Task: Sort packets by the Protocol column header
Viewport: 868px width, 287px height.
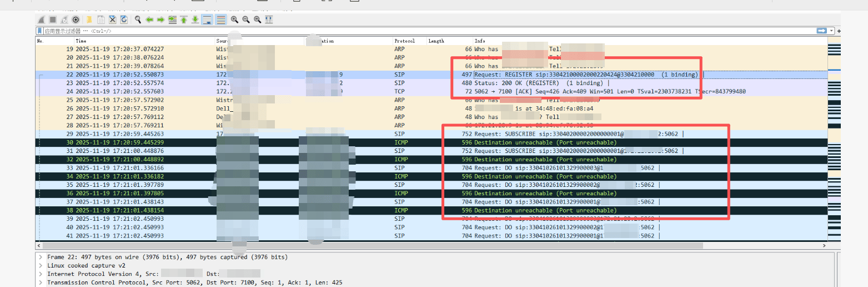Action: (x=404, y=41)
